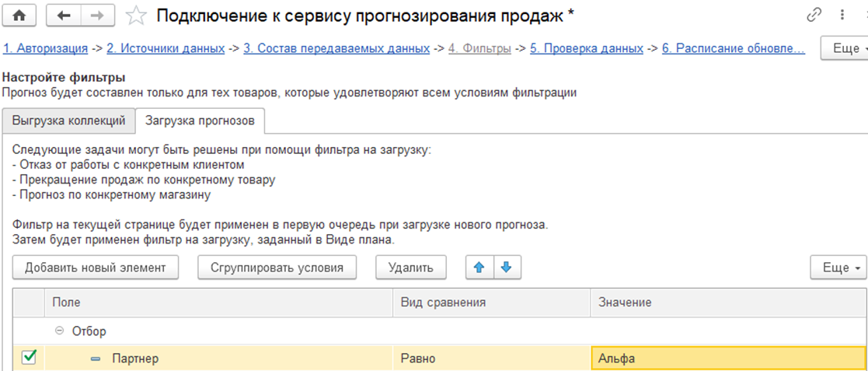Click the Удалить button
The image size is (868, 371).
[x=411, y=268]
